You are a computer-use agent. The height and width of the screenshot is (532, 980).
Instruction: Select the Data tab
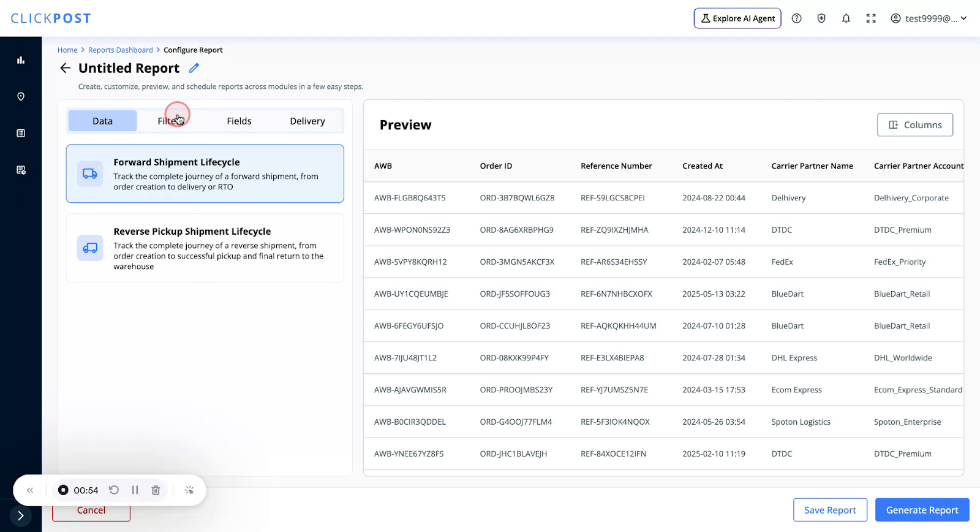(x=102, y=121)
